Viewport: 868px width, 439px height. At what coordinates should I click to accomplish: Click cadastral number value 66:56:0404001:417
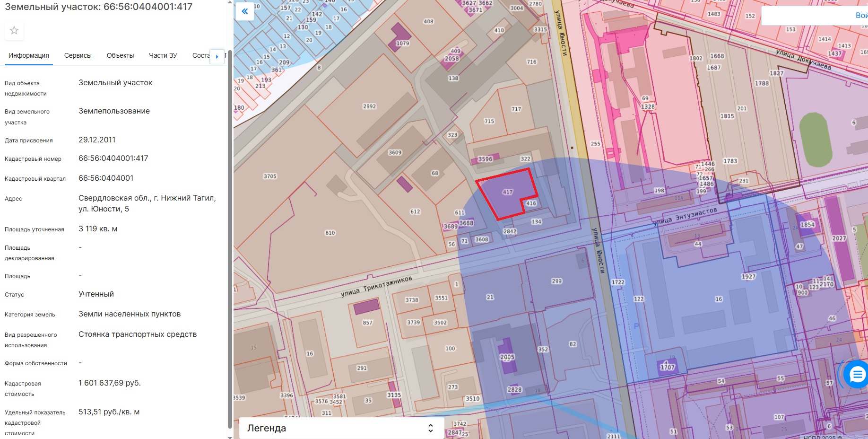[x=113, y=158]
